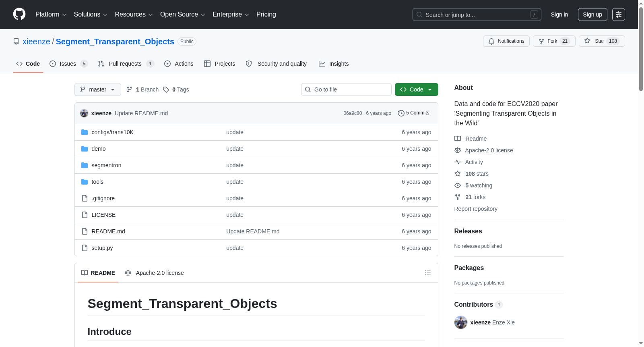
Task: Expand the Open Source menu
Action: pyautogui.click(x=183, y=15)
